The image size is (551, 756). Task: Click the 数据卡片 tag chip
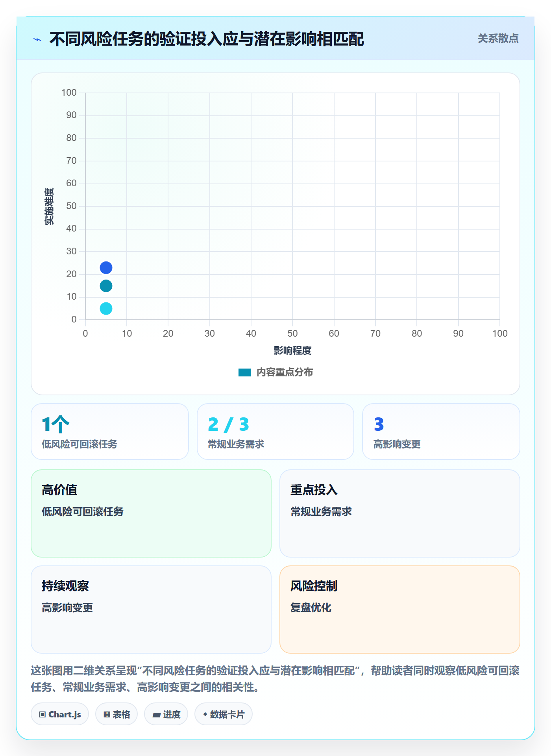tap(224, 714)
